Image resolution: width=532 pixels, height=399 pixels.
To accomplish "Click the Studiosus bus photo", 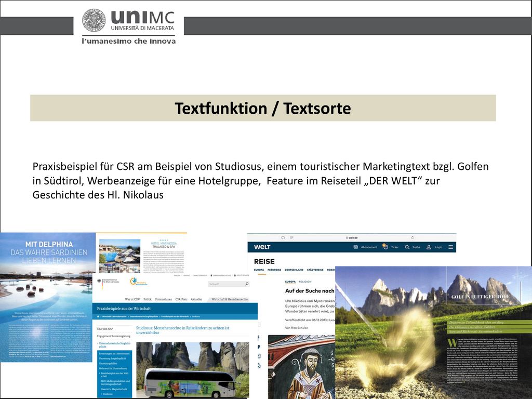I will pos(193,370).
